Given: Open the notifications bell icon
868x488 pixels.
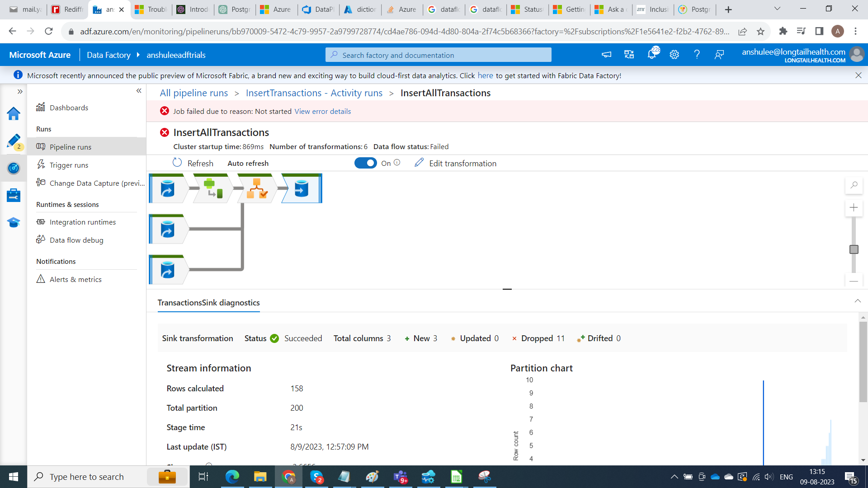Looking at the screenshot, I should click(x=651, y=55).
